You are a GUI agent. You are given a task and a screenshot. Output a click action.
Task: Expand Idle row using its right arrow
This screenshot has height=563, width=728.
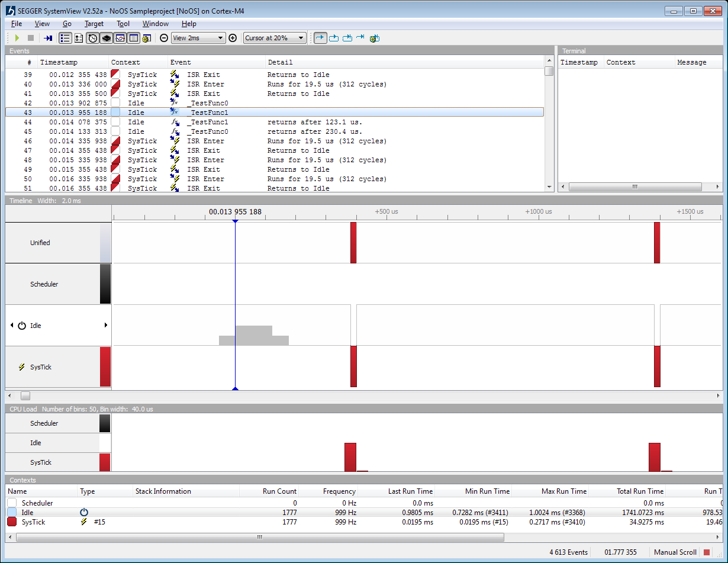point(106,325)
